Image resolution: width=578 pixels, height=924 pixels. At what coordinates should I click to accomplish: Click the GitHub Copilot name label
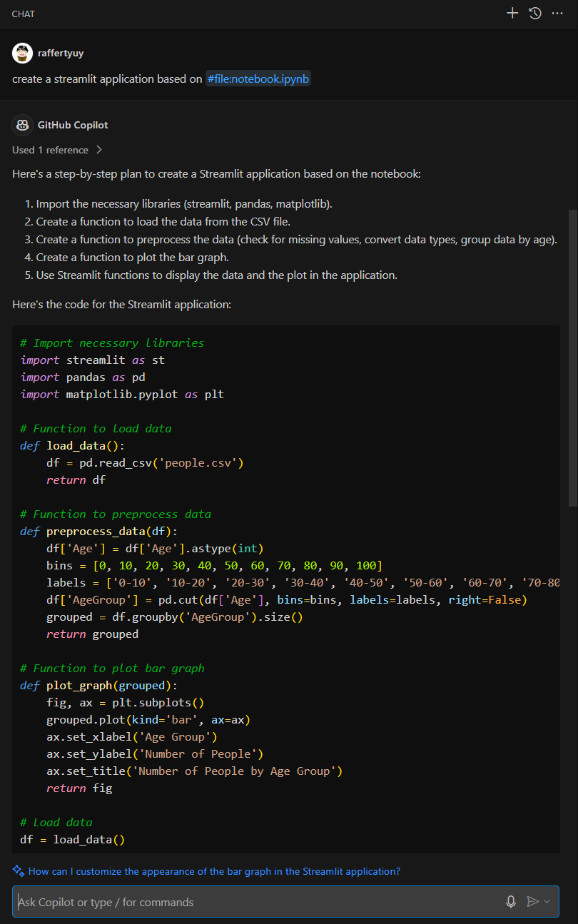pos(73,125)
